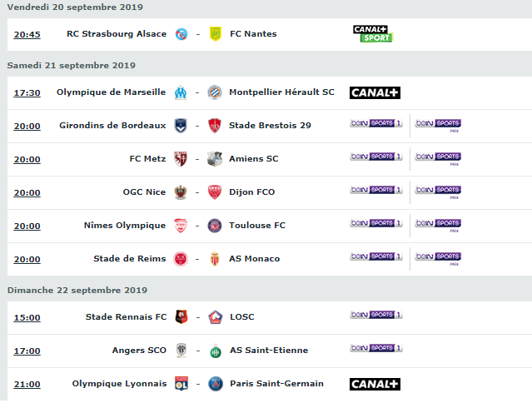This screenshot has width=532, height=403.
Task: Click the RC Strasbourg Alsace club crest
Action: [181, 34]
